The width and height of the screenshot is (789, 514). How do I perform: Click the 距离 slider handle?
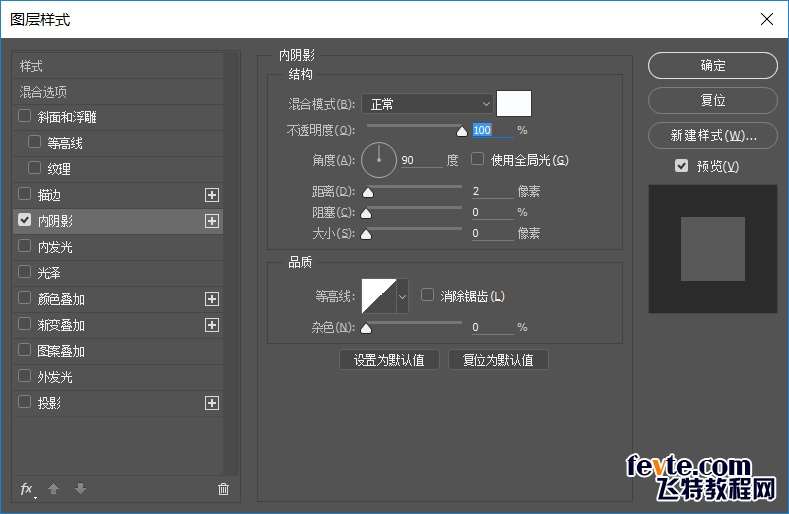pos(368,193)
